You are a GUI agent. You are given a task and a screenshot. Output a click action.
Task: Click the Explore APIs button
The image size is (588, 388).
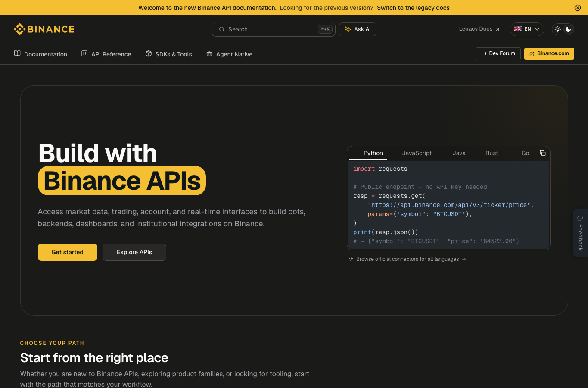point(134,252)
